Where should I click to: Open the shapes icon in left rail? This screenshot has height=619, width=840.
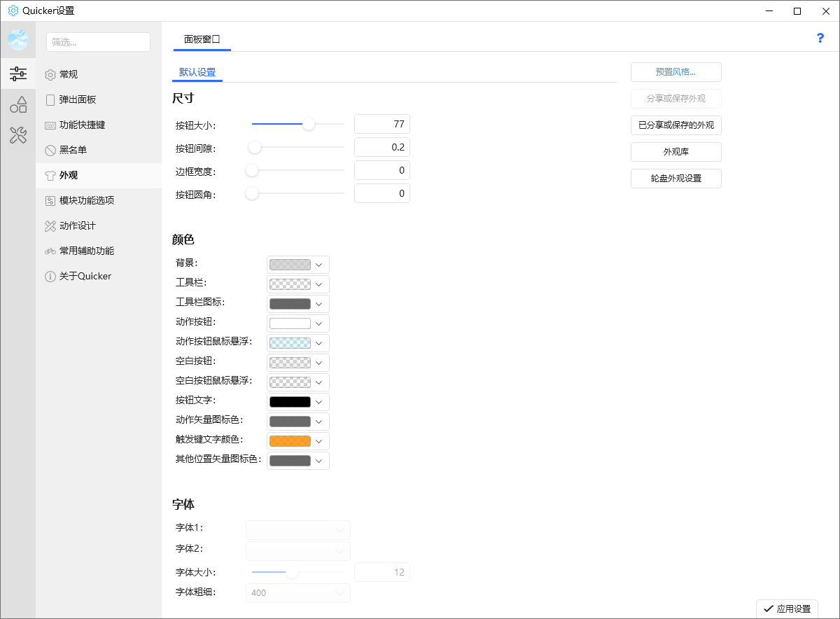pos(18,104)
